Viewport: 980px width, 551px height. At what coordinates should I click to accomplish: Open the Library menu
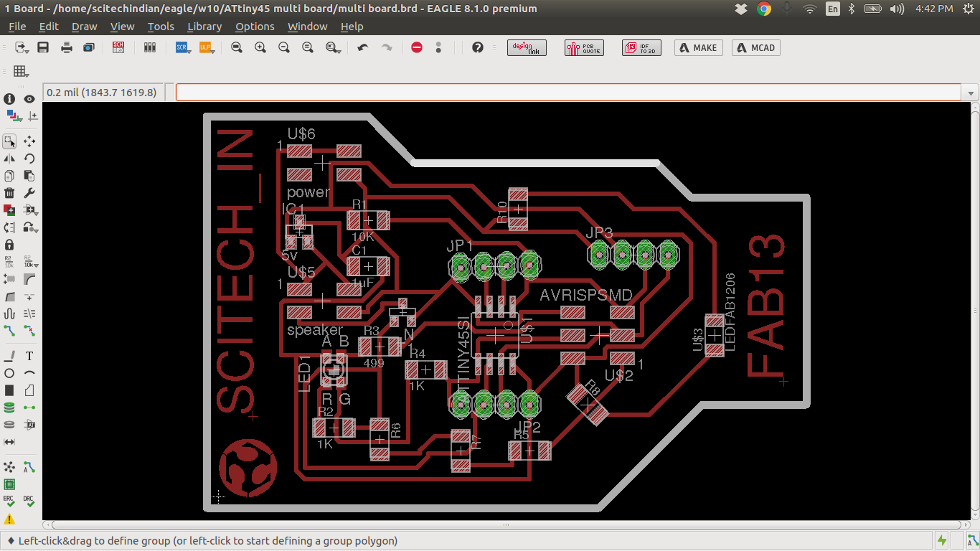tap(204, 27)
